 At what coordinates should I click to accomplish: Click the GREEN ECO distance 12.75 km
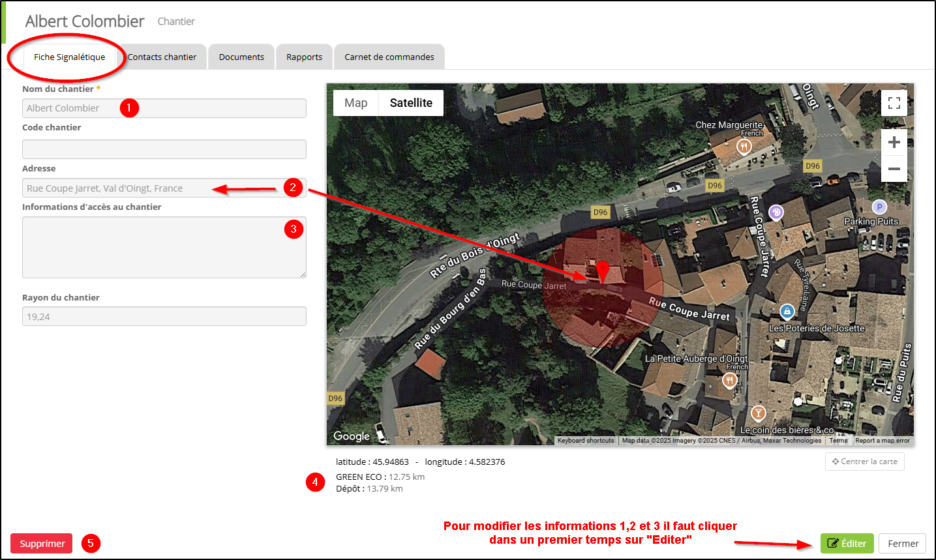(x=406, y=477)
